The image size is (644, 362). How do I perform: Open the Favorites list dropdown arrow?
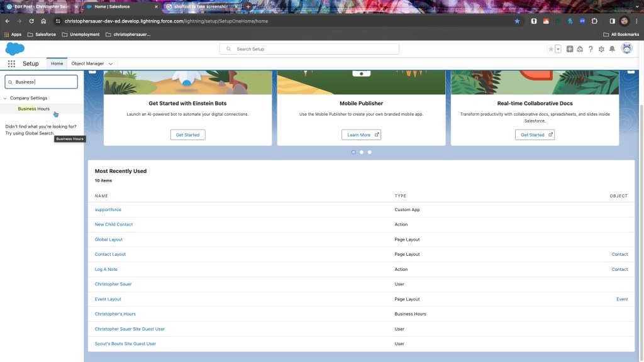(558, 49)
